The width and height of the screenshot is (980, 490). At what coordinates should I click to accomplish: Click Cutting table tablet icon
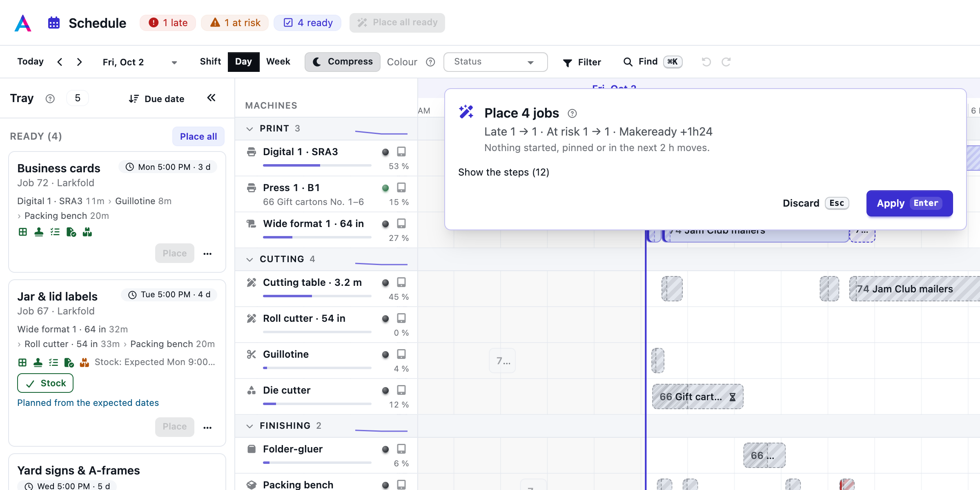click(401, 283)
